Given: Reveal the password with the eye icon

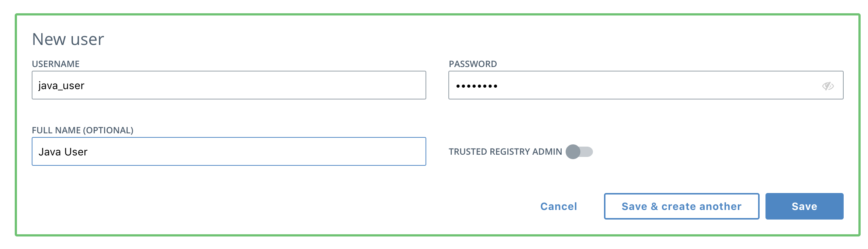Looking at the screenshot, I should point(828,86).
